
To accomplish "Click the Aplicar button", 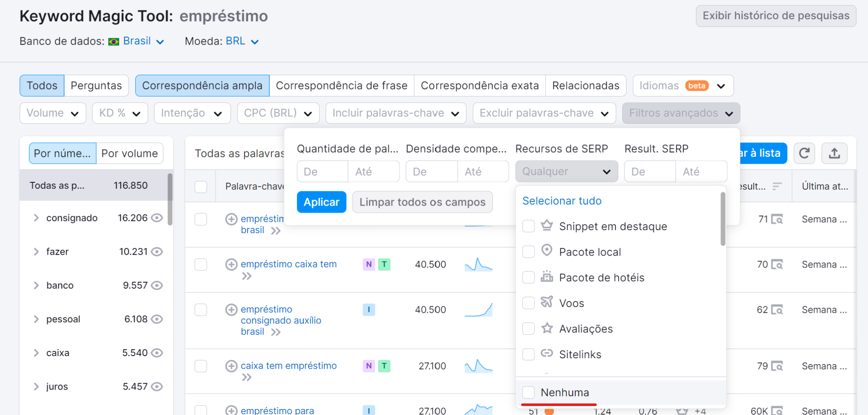I will 321,202.
